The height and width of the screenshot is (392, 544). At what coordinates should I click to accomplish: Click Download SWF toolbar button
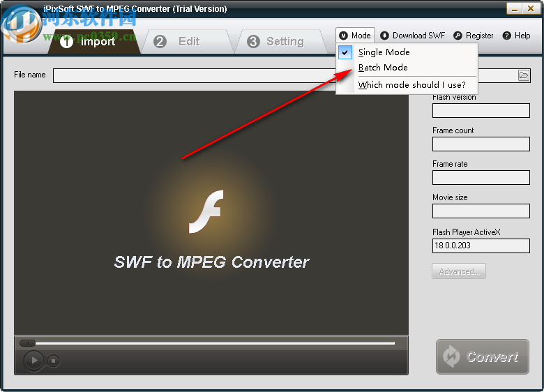pos(412,36)
